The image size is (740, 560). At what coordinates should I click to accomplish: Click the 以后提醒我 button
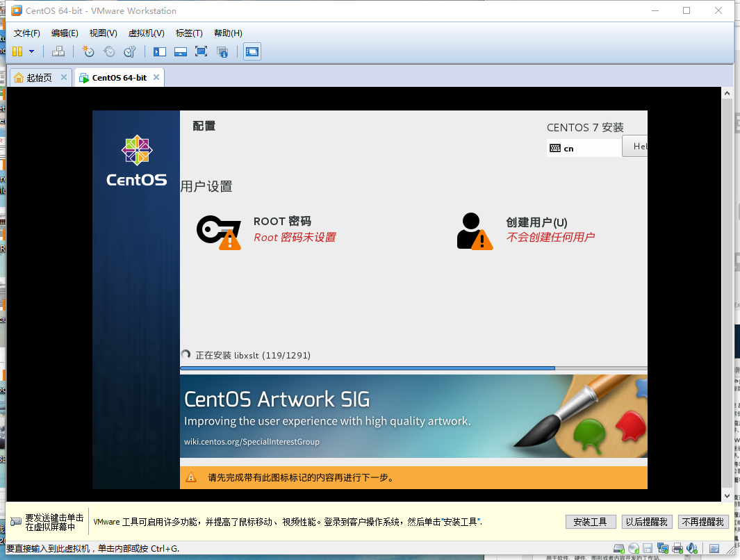coord(647,522)
